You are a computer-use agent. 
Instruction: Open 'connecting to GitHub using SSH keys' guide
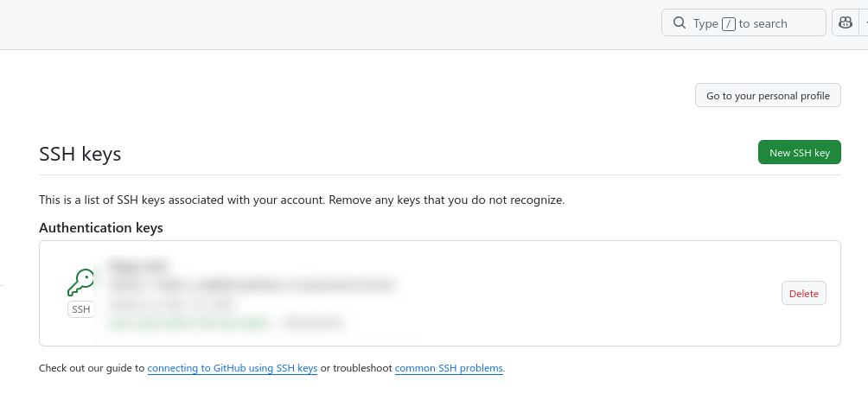pos(233,368)
